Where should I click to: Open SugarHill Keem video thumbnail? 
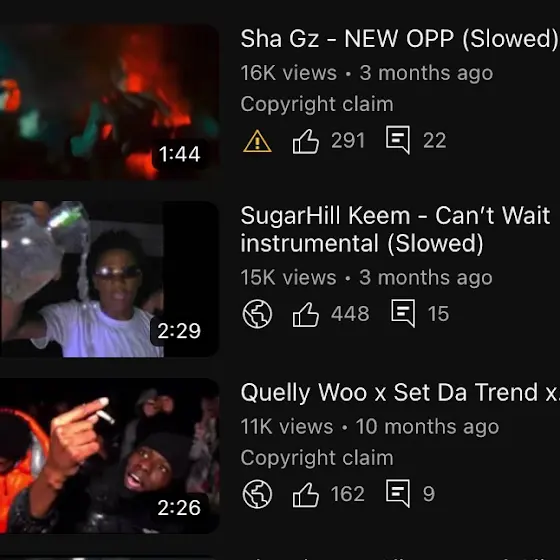point(109,279)
